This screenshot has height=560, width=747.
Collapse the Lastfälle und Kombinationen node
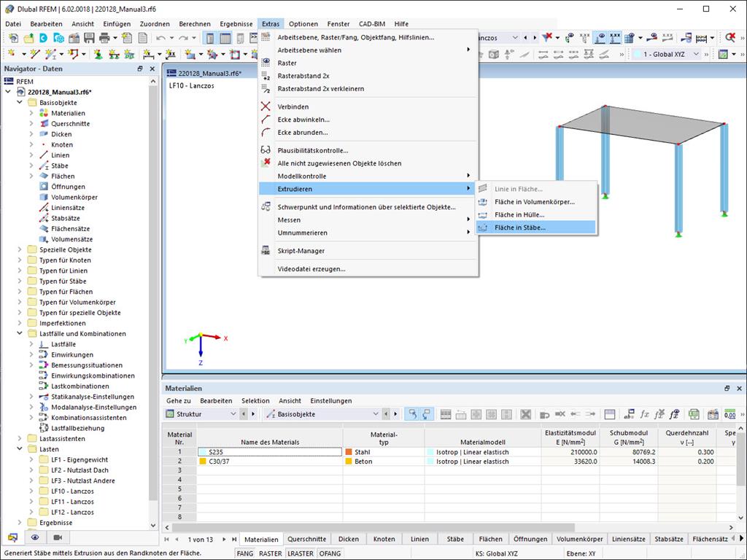pos(20,333)
